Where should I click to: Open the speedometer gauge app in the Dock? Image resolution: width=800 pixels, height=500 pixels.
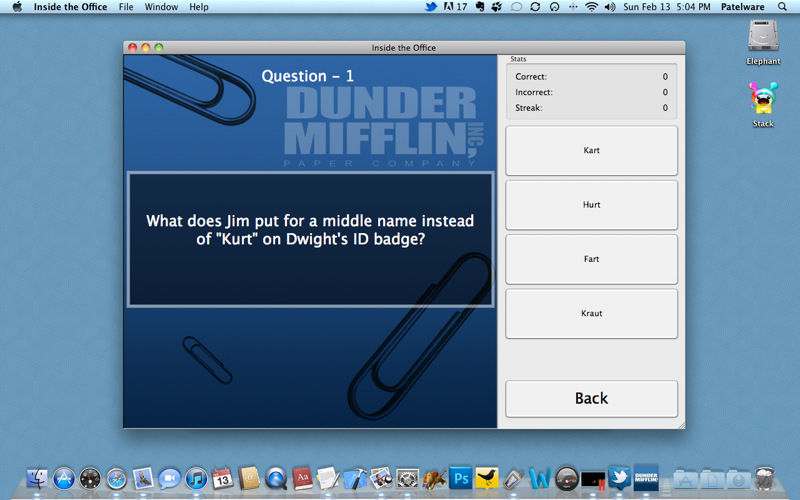click(567, 479)
